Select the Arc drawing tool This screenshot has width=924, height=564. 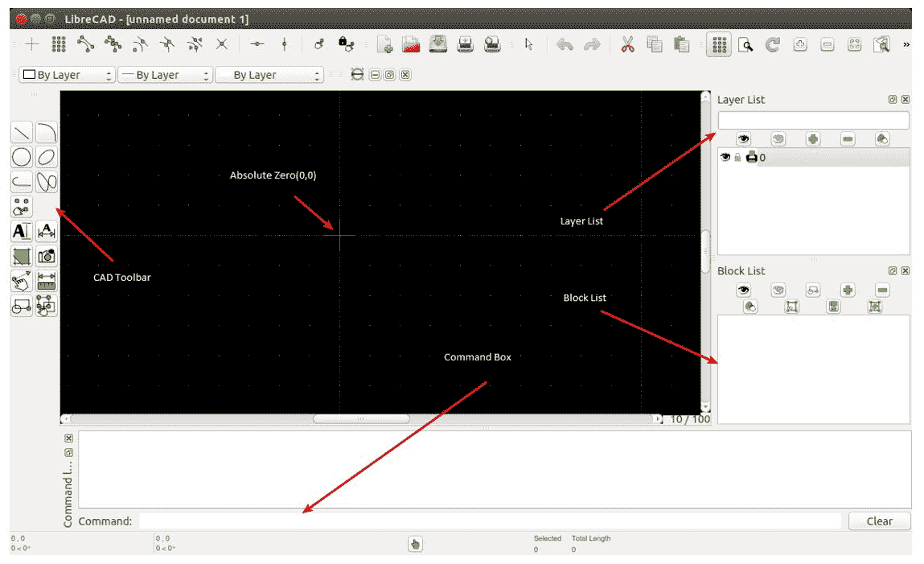47,132
